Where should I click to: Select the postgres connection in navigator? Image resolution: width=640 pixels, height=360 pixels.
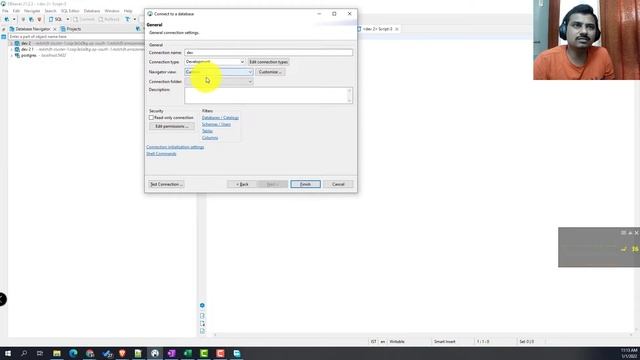coord(29,56)
